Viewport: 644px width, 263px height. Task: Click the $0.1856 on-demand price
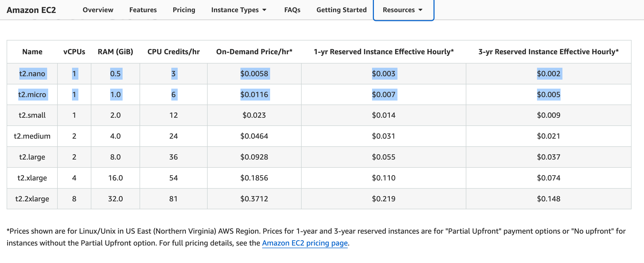click(x=254, y=178)
